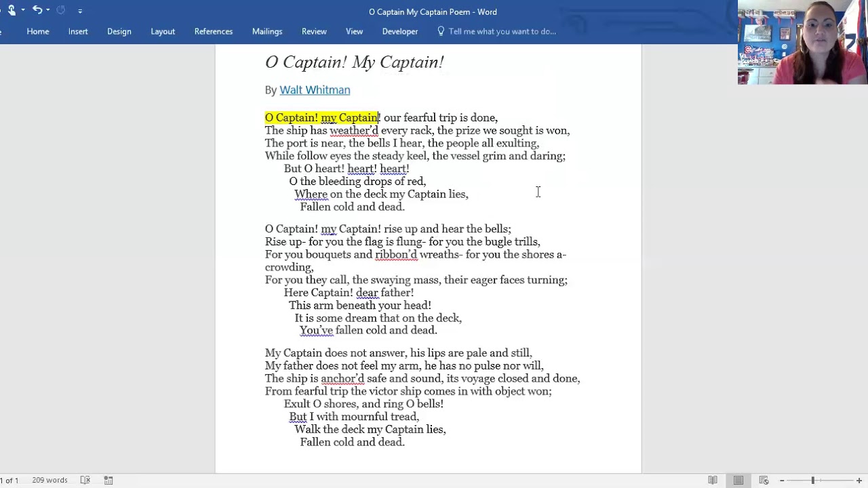
Task: Click the greyed-out Redo icon
Action: coord(60,10)
